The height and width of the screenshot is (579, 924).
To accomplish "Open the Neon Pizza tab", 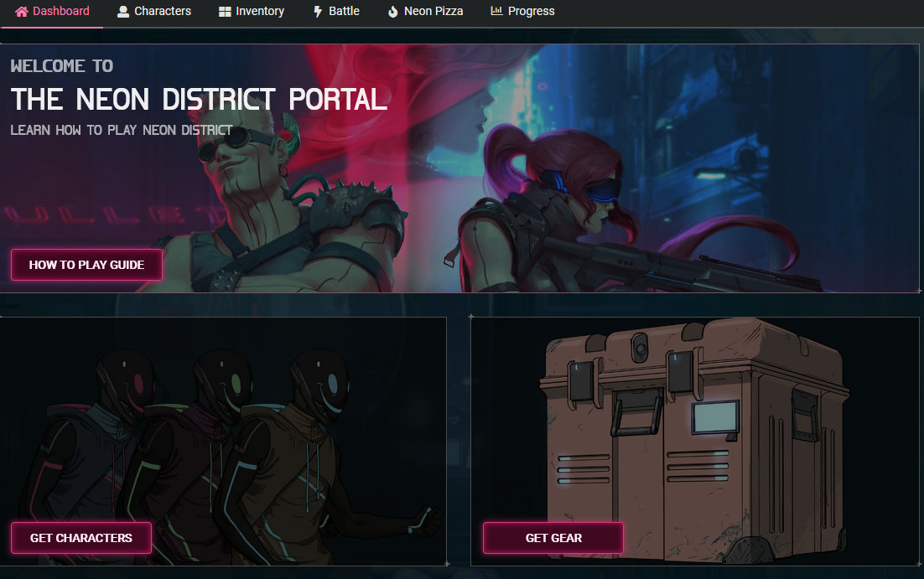I will point(425,12).
